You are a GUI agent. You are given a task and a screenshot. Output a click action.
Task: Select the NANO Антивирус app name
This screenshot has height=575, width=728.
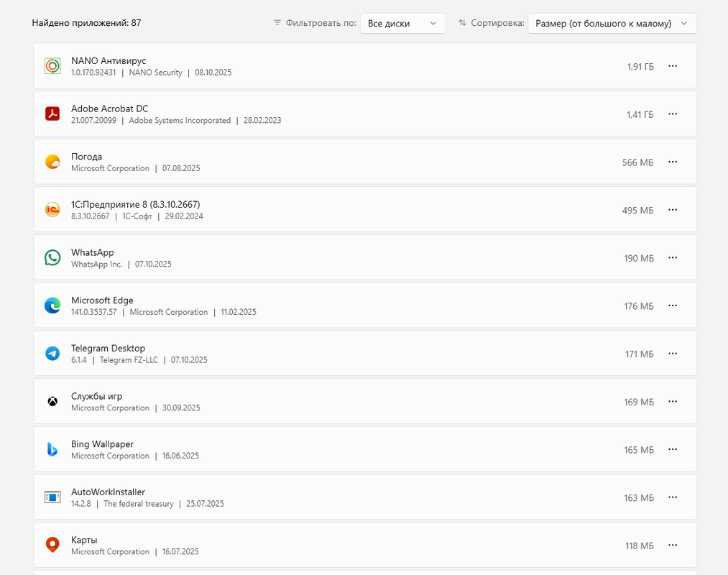click(109, 61)
